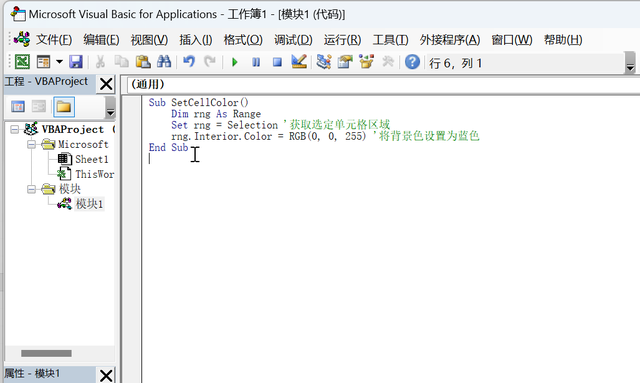
Task: Save the workbook with the floppy icon
Action: pyautogui.click(x=76, y=62)
